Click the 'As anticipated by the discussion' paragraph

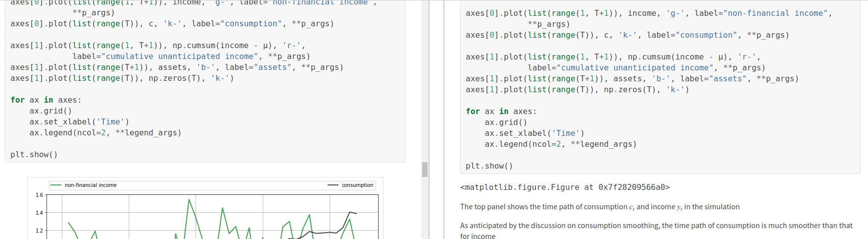pos(656,231)
